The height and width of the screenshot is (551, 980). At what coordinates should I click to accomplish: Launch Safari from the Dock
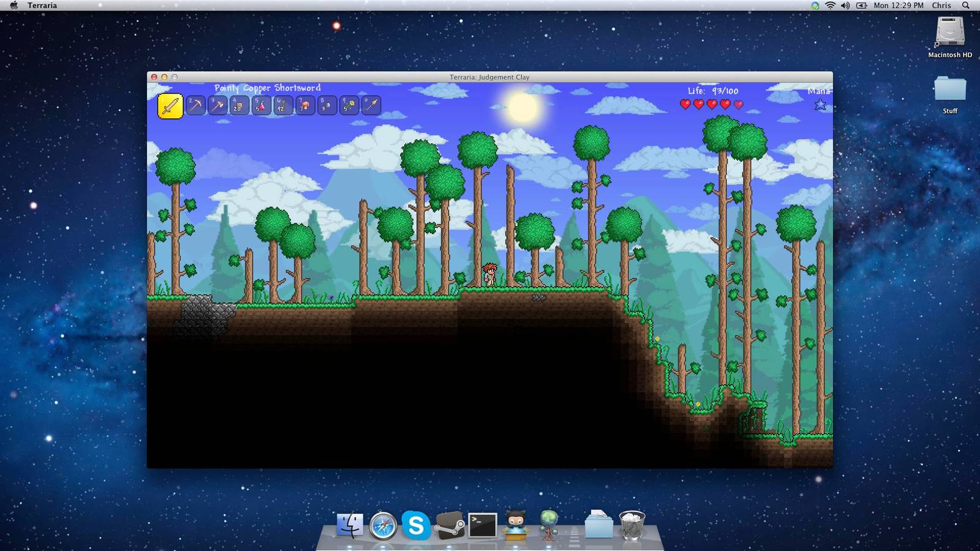point(383,525)
